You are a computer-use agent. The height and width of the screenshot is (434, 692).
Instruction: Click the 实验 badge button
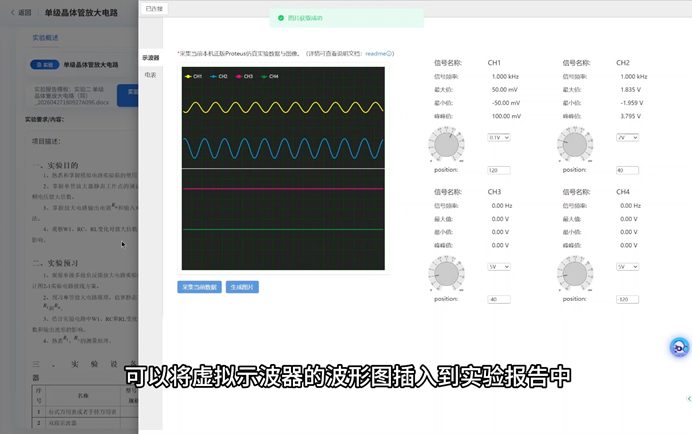tap(45, 65)
